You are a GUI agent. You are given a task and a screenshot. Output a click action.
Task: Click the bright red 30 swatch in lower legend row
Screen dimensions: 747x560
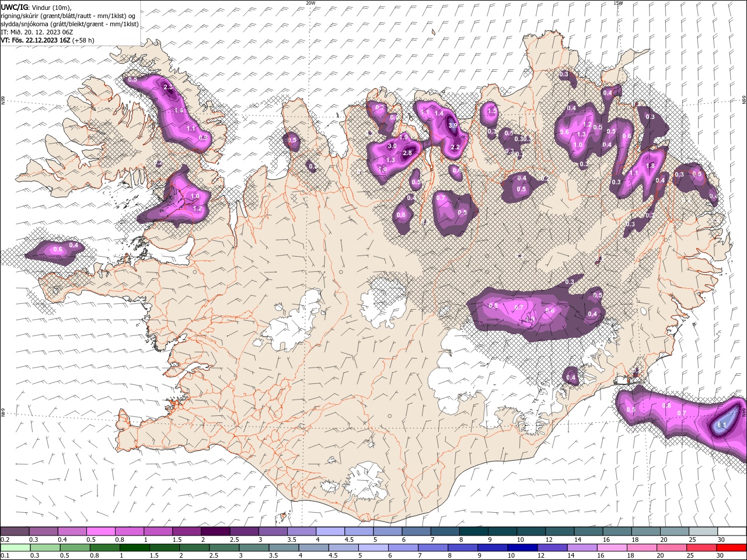pyautogui.click(x=731, y=548)
